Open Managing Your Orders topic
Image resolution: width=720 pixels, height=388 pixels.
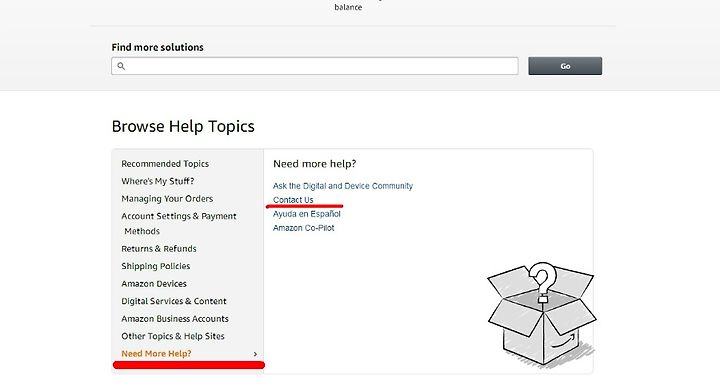(x=167, y=199)
